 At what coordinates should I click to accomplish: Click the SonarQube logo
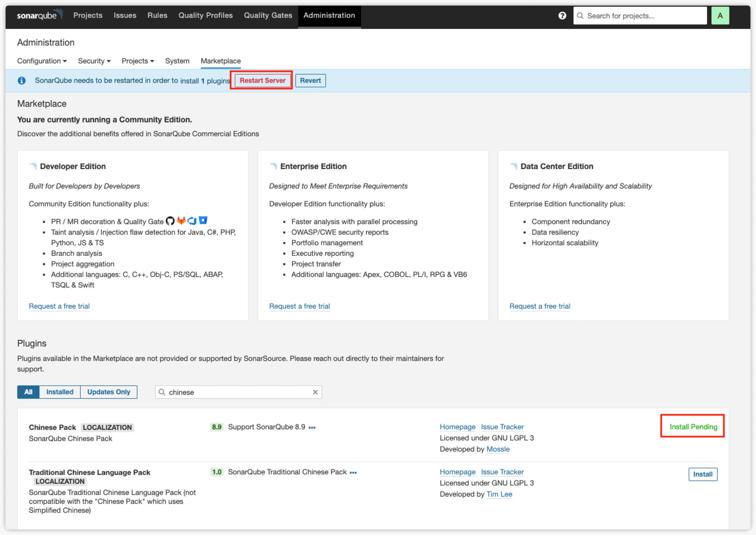click(x=39, y=15)
